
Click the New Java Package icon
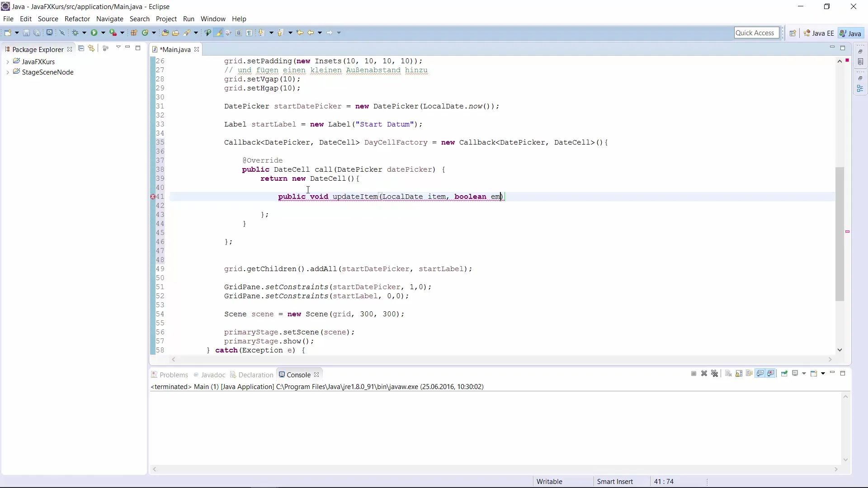pyautogui.click(x=134, y=33)
